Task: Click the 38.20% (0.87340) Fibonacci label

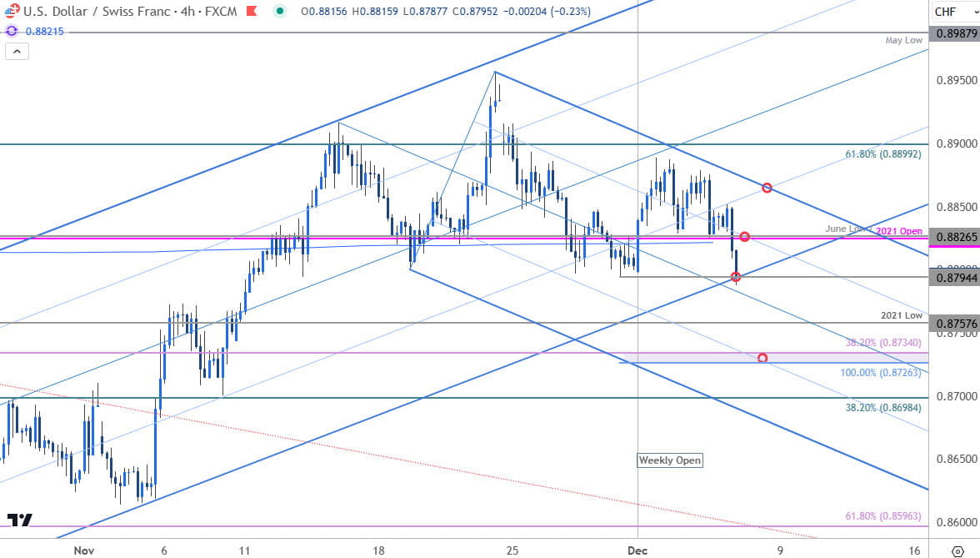Action: pyautogui.click(x=883, y=343)
